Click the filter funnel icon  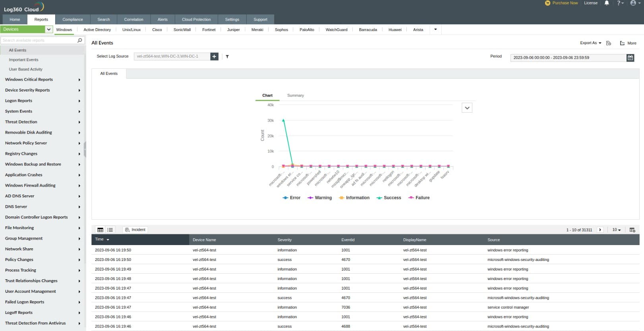(x=227, y=57)
